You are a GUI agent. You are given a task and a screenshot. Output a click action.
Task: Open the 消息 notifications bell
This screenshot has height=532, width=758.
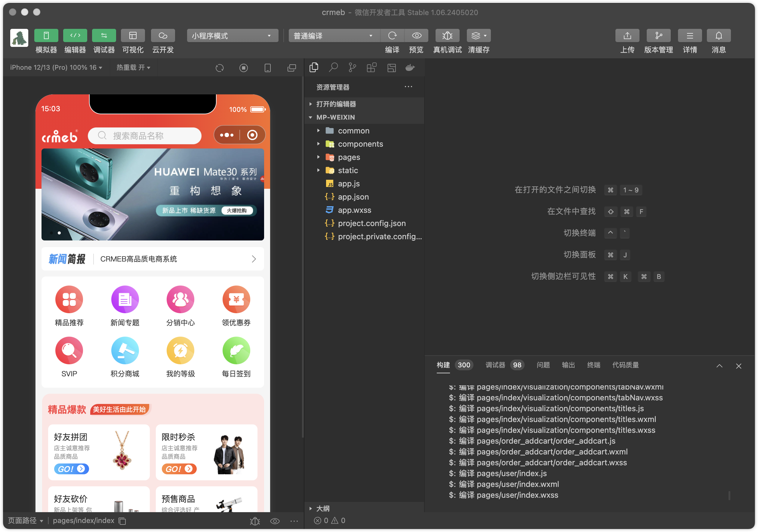pos(719,36)
